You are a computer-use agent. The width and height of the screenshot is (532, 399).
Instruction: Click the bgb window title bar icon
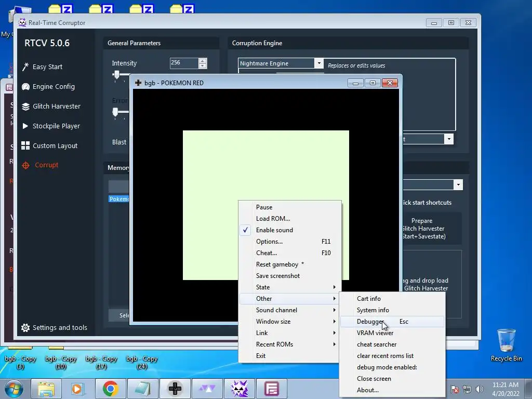pos(138,83)
